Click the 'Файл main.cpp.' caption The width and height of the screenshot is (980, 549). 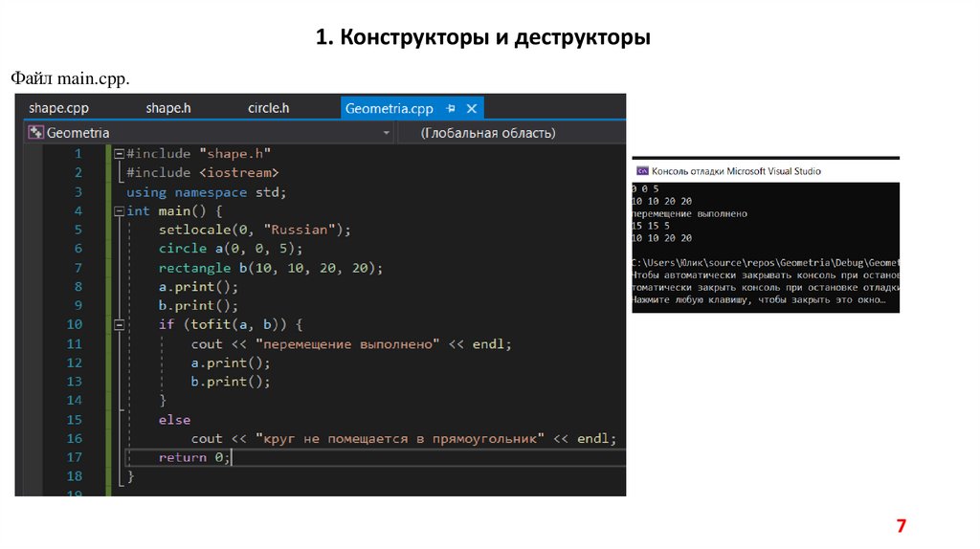(x=70, y=78)
